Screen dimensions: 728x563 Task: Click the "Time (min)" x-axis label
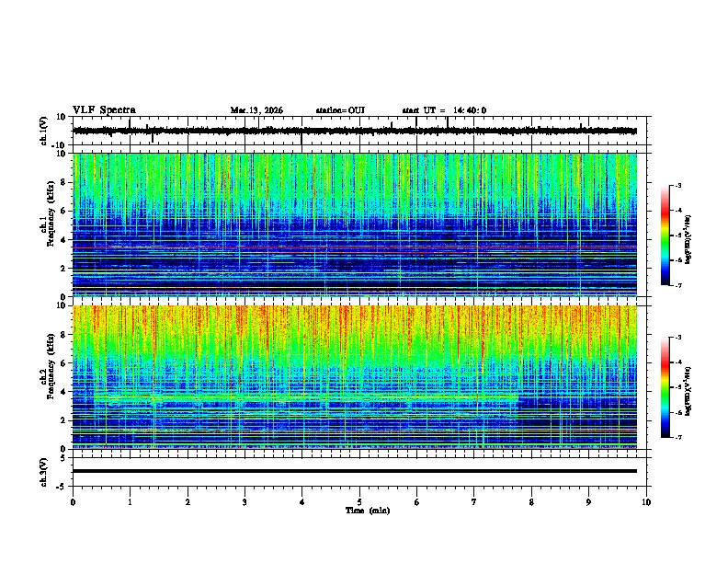click(368, 511)
